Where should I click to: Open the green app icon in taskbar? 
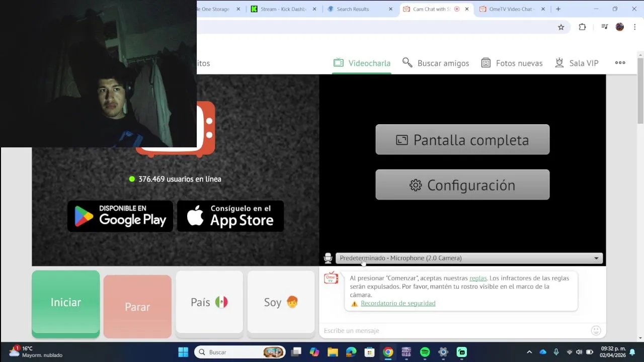point(461,352)
